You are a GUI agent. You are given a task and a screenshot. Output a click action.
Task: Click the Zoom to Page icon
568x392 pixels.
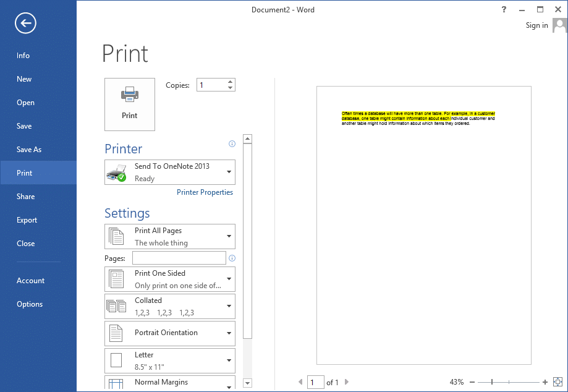tap(557, 382)
